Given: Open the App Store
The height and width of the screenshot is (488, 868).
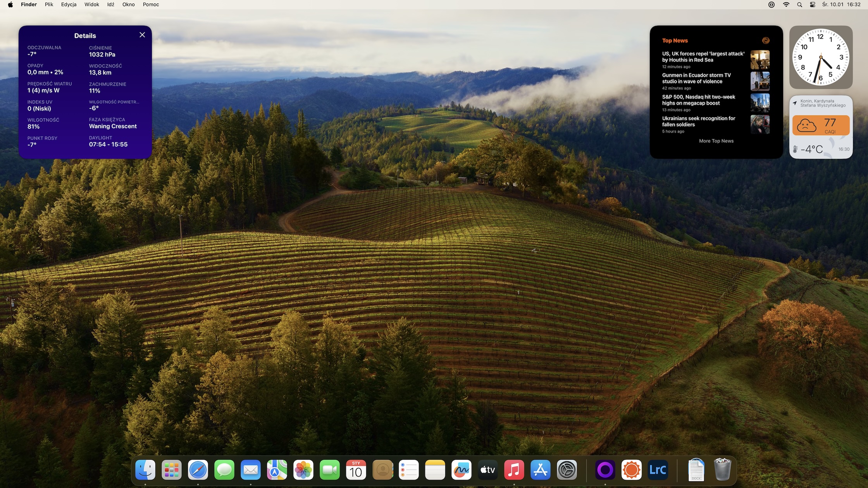Looking at the screenshot, I should click(x=540, y=470).
